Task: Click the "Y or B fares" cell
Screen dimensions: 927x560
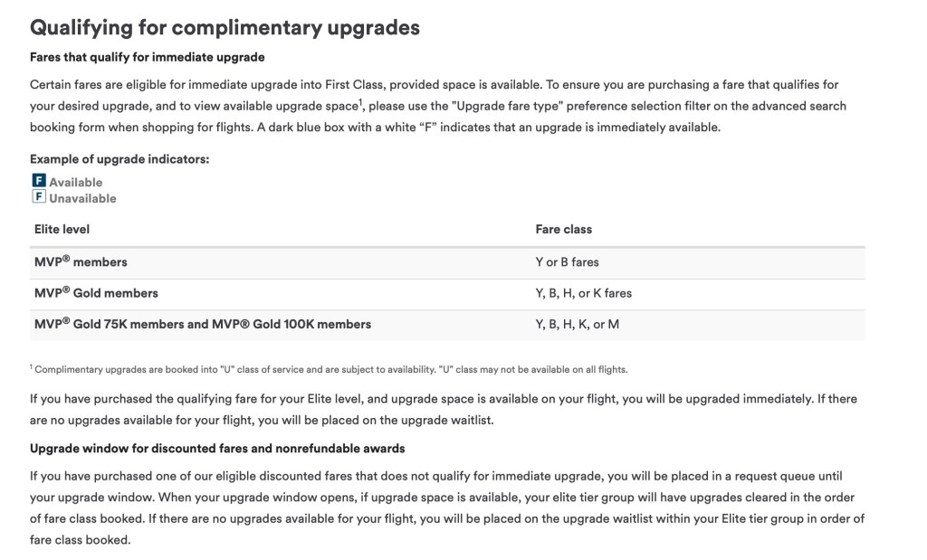Action: (x=567, y=262)
